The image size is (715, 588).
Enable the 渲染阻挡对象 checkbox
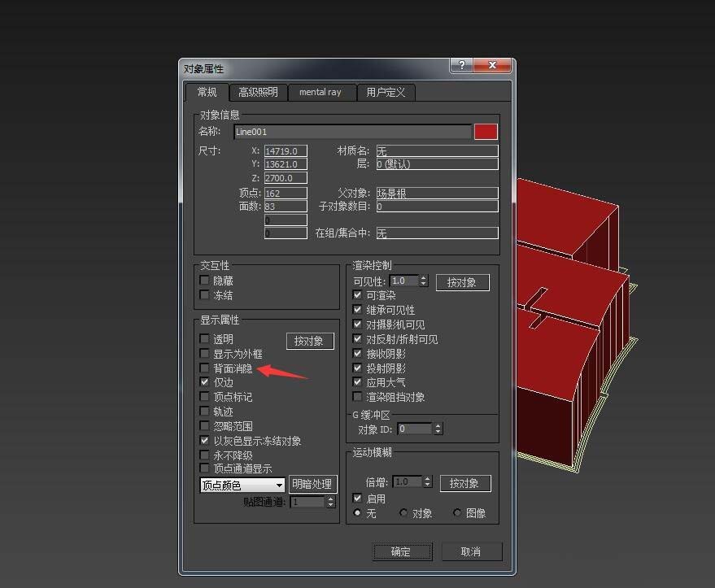(358, 397)
